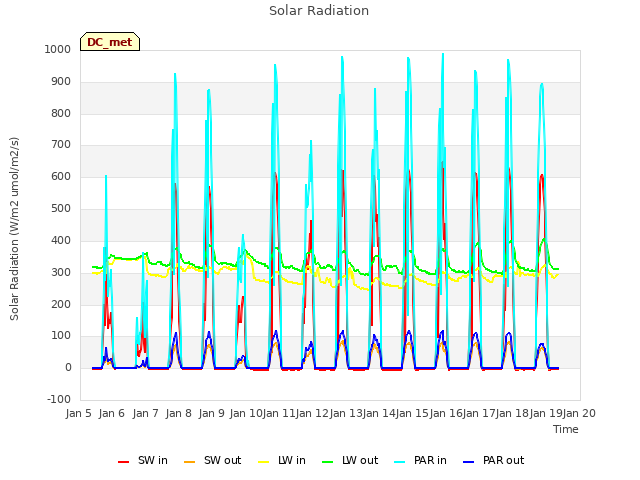Click the 400 y-axis tick label
Screen dimensions: 640x480
click(61, 241)
